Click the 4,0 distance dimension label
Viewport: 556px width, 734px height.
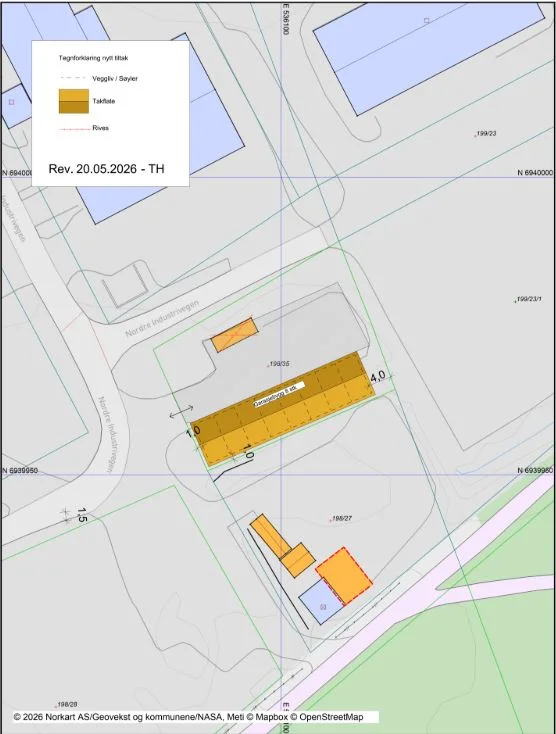point(378,376)
